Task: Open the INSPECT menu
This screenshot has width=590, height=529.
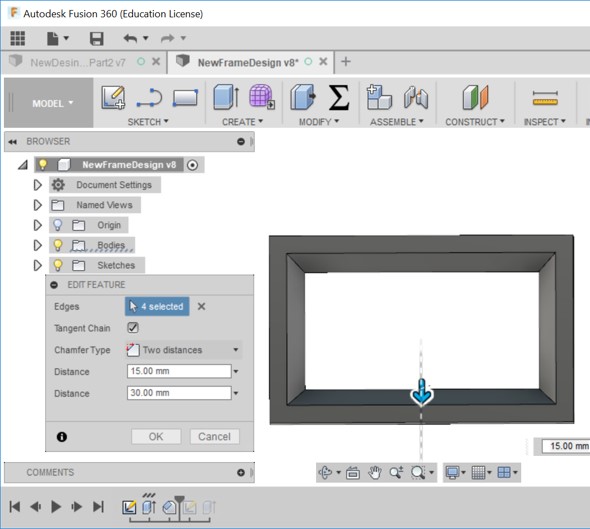Action: [x=545, y=122]
